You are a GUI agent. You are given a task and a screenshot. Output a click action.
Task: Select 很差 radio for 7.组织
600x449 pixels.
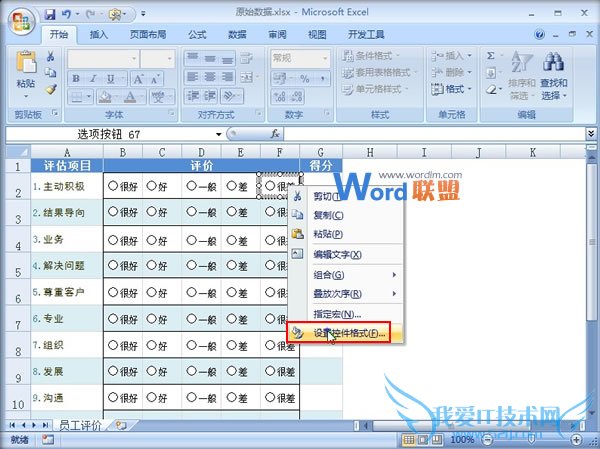270,345
